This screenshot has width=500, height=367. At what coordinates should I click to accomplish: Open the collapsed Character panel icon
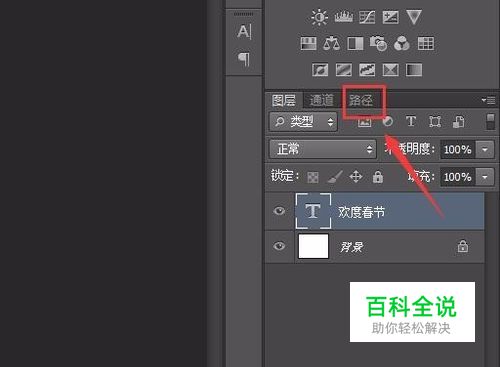244,32
